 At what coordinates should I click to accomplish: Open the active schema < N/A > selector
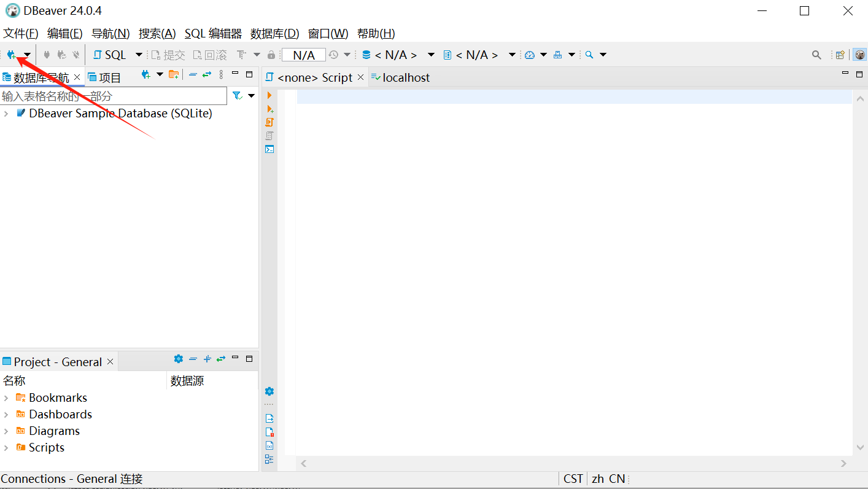[x=479, y=55]
